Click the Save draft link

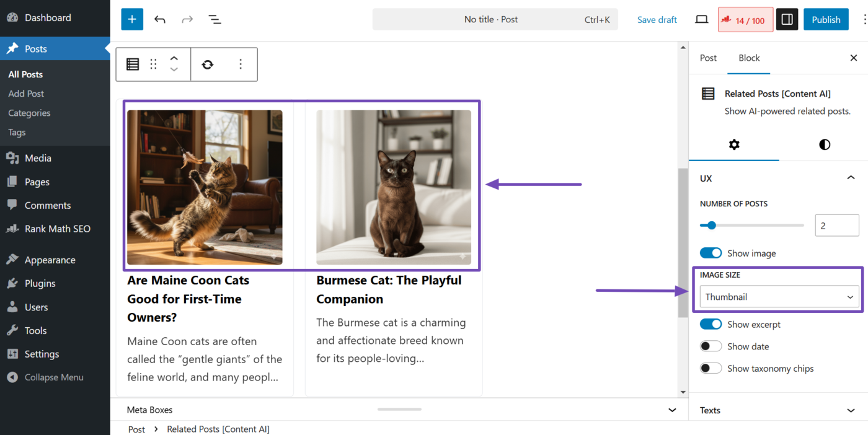(657, 19)
